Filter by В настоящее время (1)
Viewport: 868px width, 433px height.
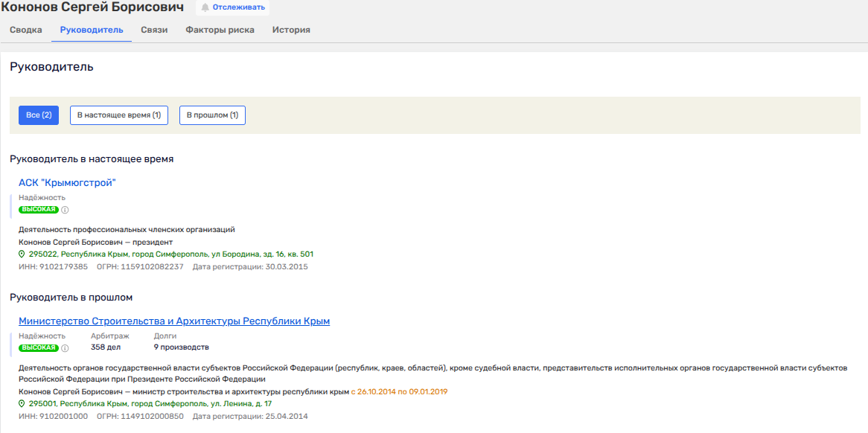[x=119, y=115]
